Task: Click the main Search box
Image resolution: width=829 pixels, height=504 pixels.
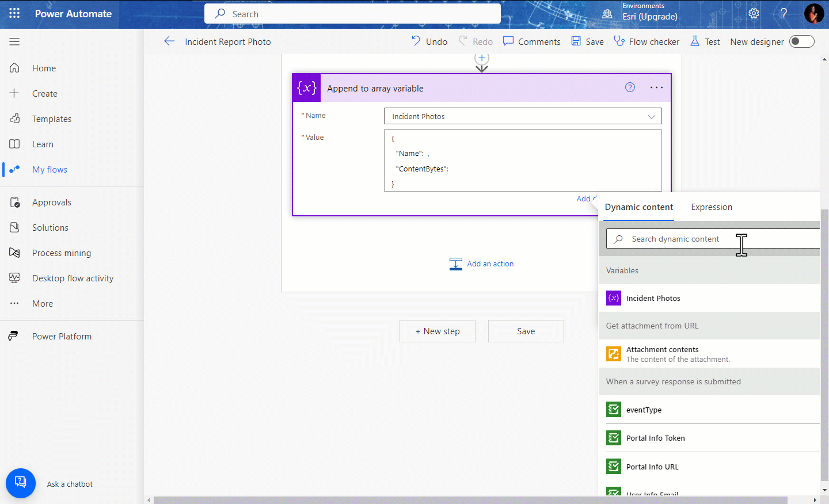Action: point(352,14)
